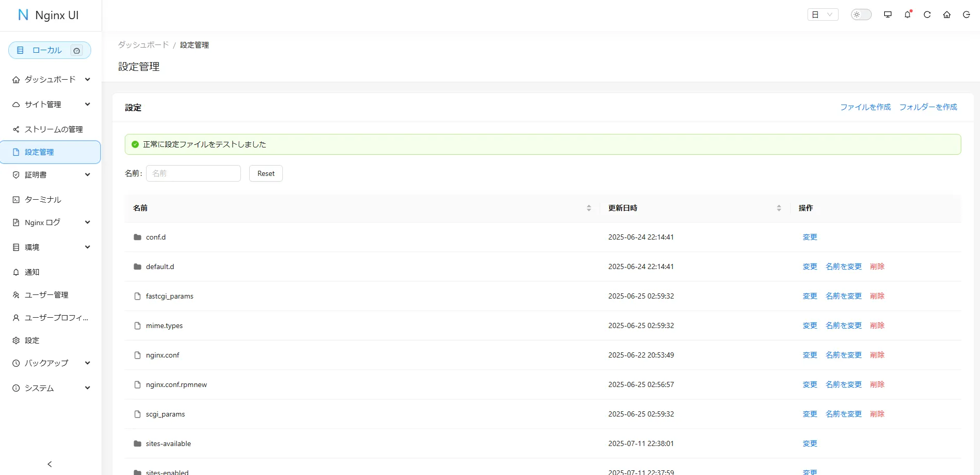Open ユーザープロフィール in sidebar
The image size is (980, 475).
click(51, 317)
